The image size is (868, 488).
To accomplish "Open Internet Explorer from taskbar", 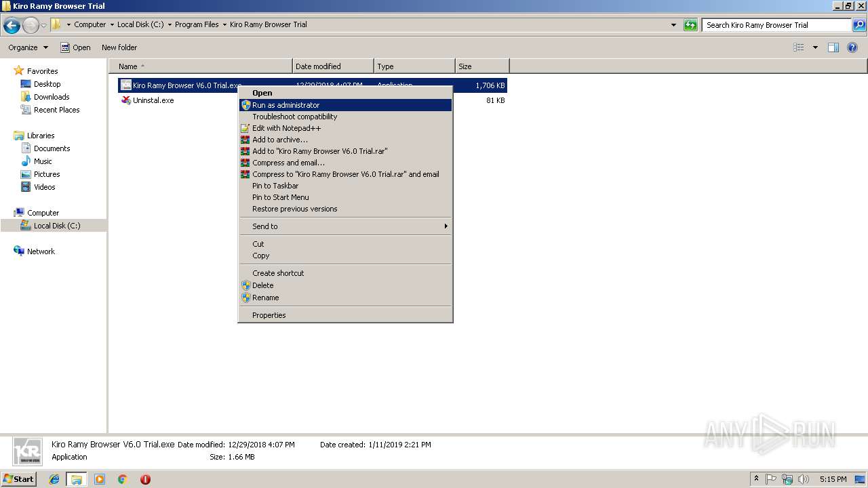I will click(54, 479).
